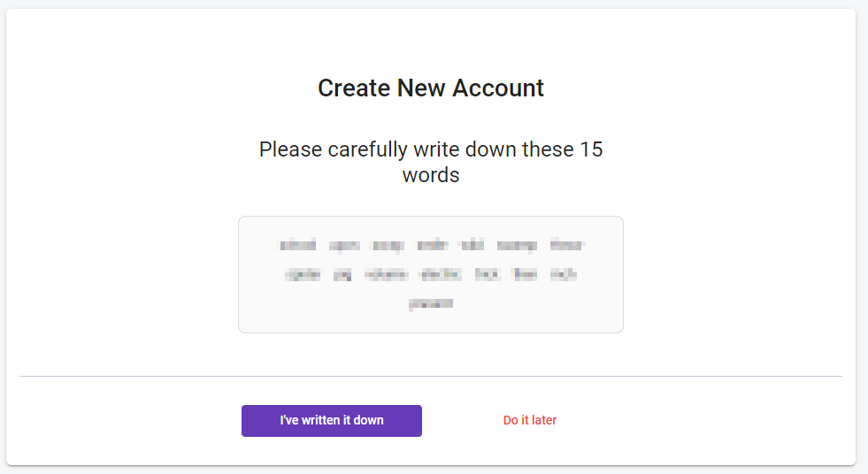
Task: Click the first blurred word in the top row
Action: 297,245
